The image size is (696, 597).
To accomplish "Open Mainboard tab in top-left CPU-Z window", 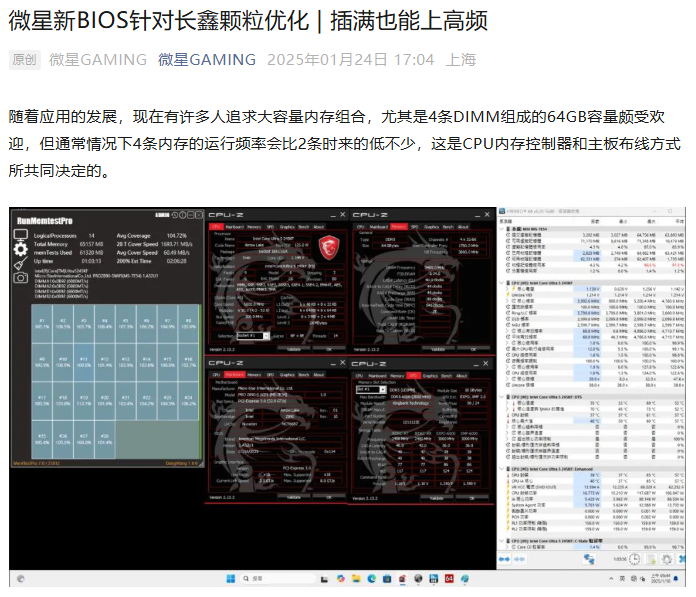I will point(235,227).
